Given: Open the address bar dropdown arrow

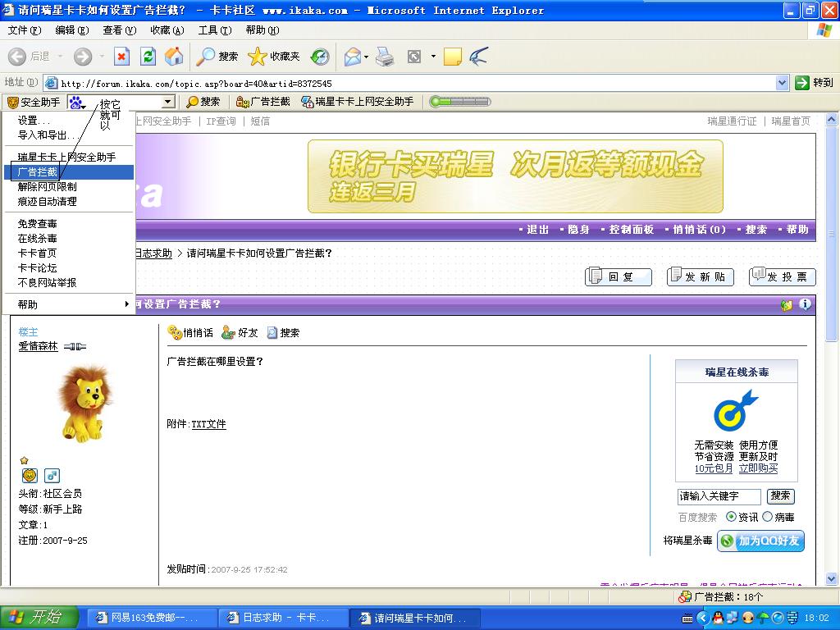Looking at the screenshot, I should (782, 83).
